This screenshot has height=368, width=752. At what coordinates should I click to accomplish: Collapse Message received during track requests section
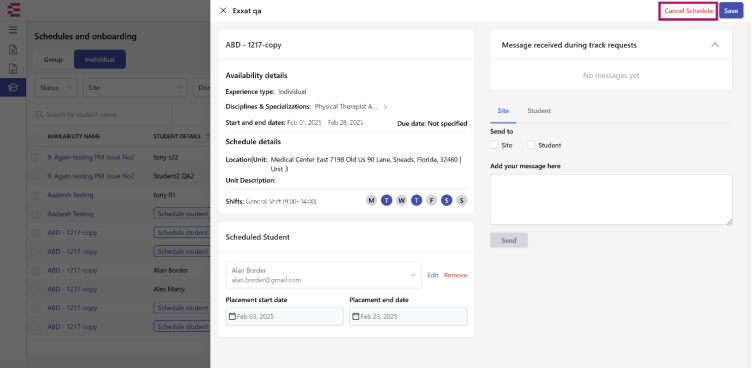point(715,45)
